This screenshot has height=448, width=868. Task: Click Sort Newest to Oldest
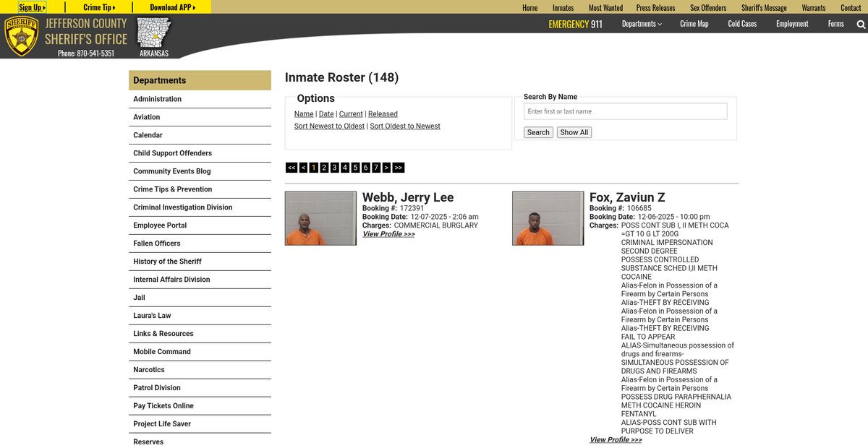(329, 126)
